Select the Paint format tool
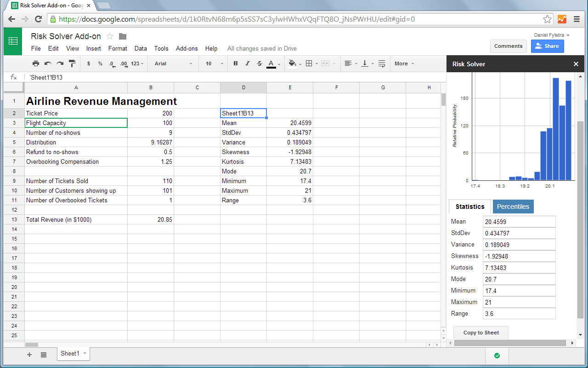The image size is (588, 368). coord(72,63)
